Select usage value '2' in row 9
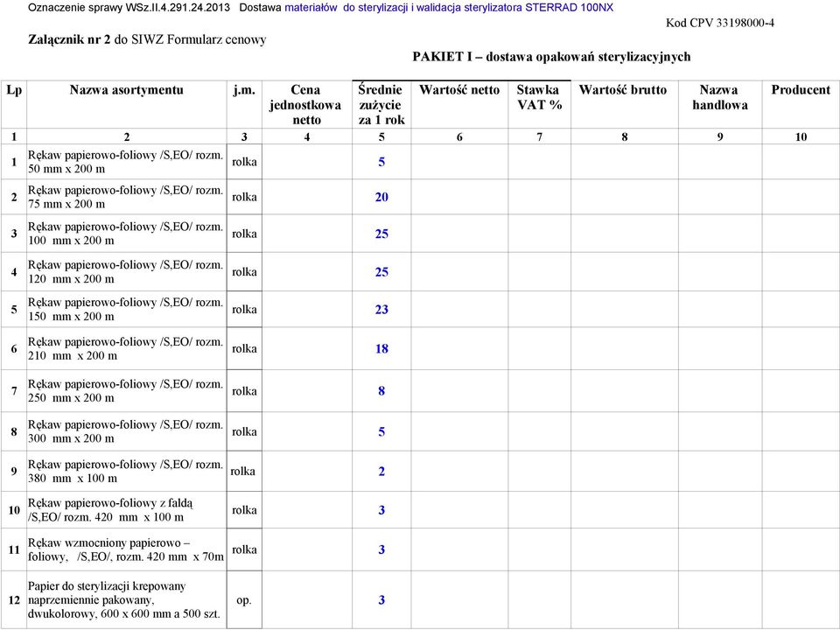The width and height of the screenshot is (840, 630). coord(381,472)
